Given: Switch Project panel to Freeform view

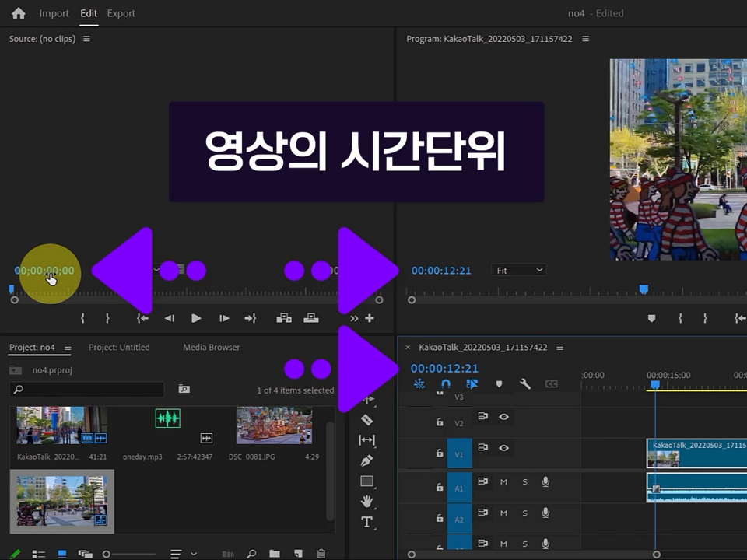Looking at the screenshot, I should 86,554.
